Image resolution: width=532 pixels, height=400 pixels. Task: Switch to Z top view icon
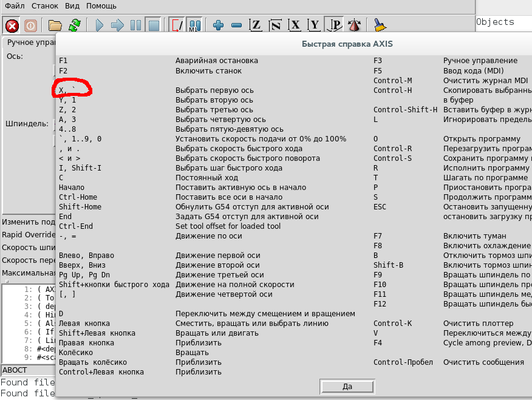pos(256,25)
